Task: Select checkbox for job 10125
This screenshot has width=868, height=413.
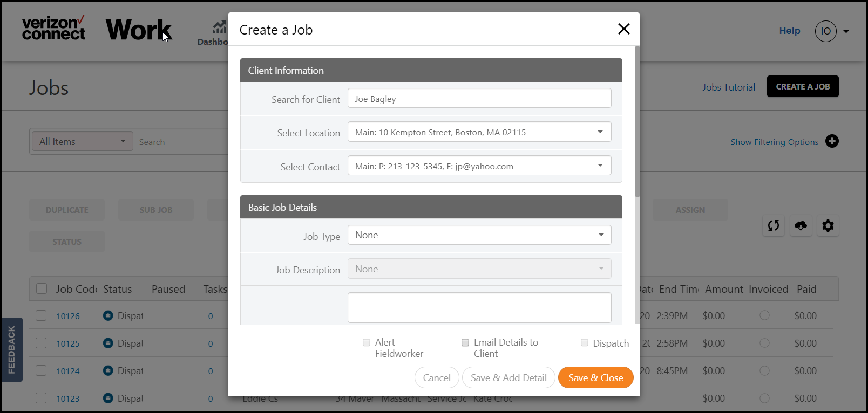Action: point(41,343)
